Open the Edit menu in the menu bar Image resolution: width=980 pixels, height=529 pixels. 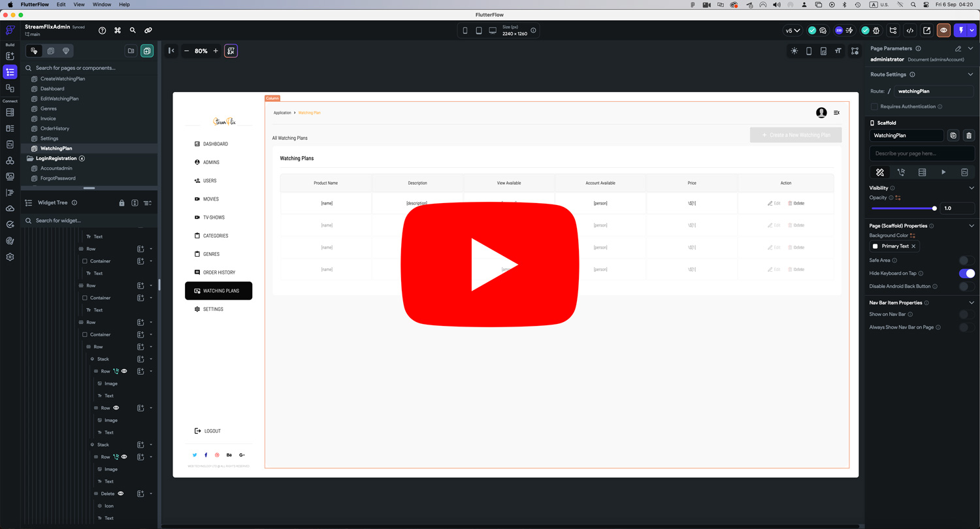pos(61,5)
